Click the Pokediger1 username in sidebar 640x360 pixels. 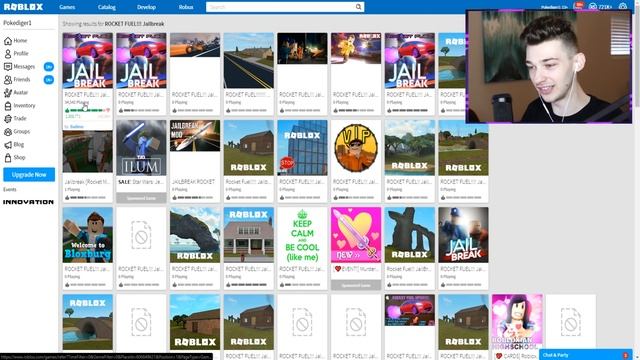18,23
